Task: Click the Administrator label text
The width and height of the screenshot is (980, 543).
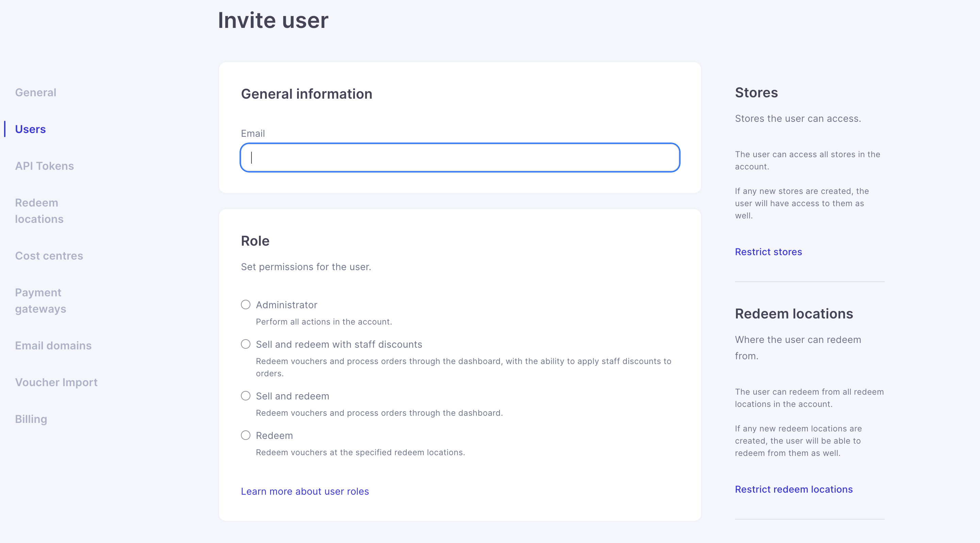Action: point(287,305)
